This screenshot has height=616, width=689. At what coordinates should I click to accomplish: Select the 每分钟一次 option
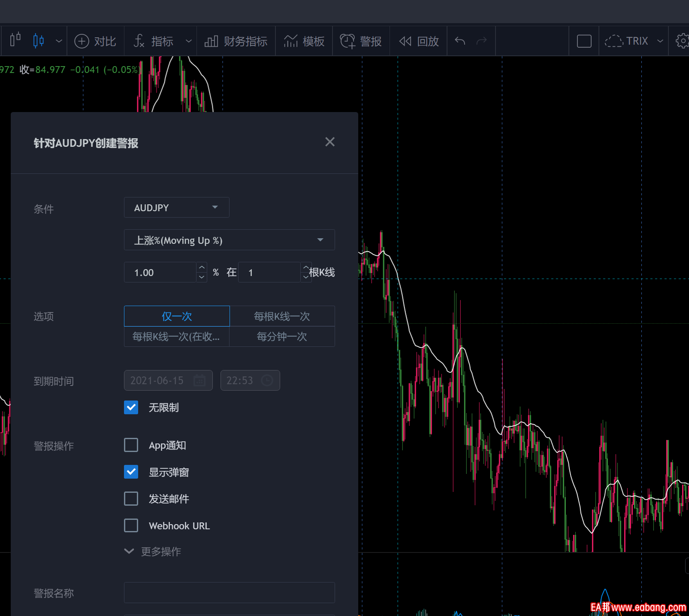[x=282, y=337]
